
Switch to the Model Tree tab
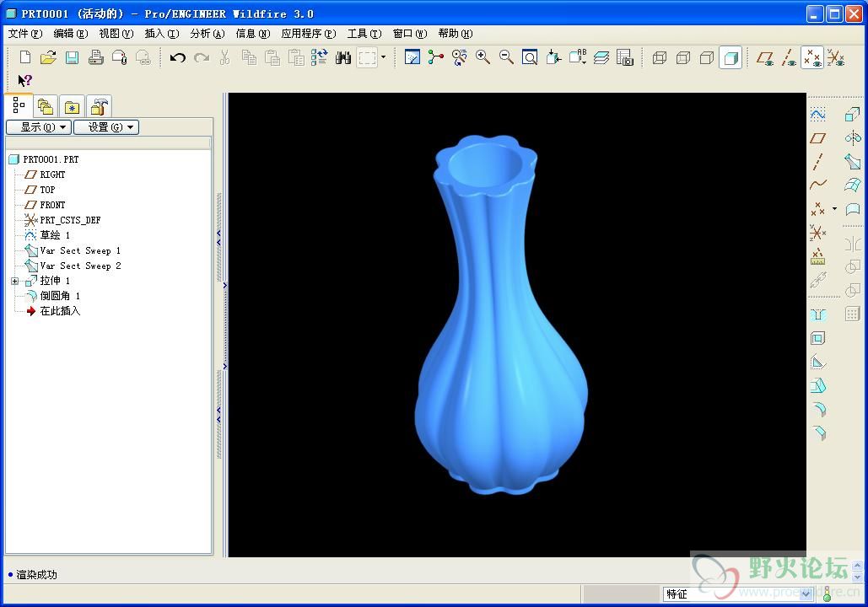click(x=19, y=105)
